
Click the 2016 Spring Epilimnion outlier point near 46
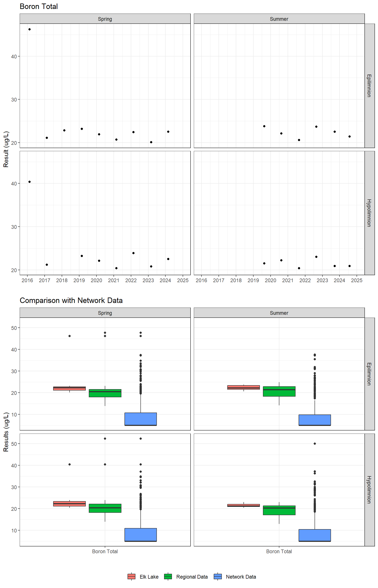click(30, 29)
